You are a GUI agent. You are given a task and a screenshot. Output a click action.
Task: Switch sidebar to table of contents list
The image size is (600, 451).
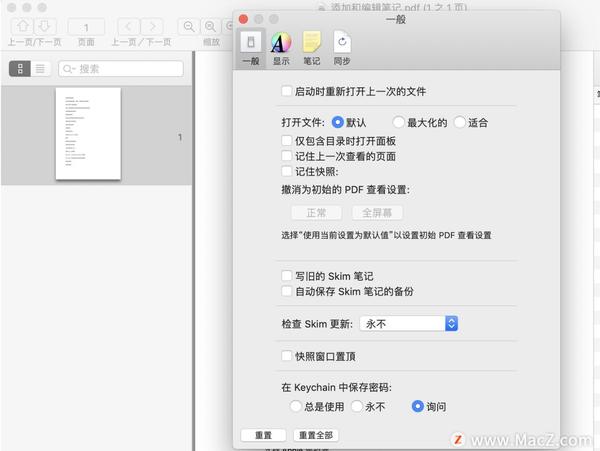tap(40, 68)
